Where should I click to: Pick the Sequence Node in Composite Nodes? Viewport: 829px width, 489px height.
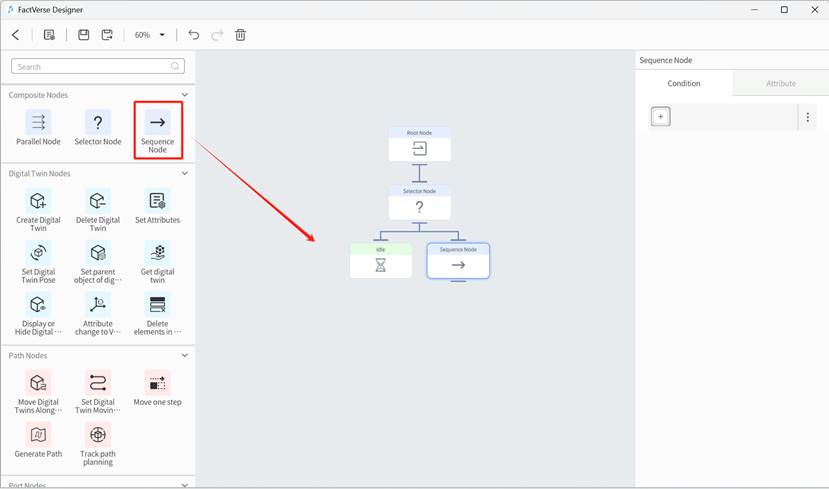point(157,123)
